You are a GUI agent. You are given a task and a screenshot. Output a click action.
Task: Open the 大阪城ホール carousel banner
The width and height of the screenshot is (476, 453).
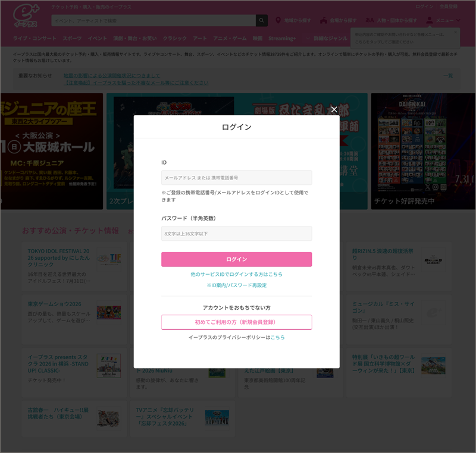(52, 151)
